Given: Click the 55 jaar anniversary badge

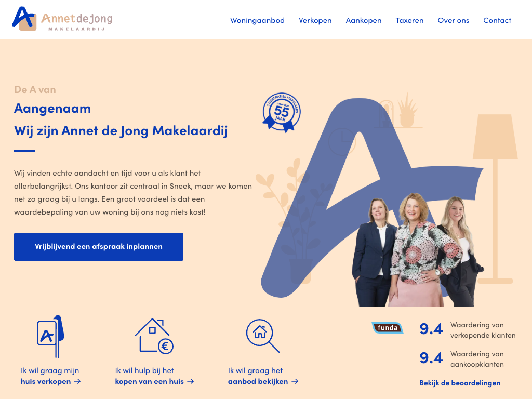Looking at the screenshot, I should [281, 112].
